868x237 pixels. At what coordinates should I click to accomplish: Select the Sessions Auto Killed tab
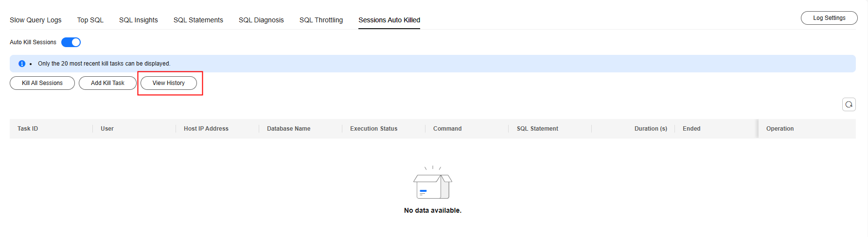[389, 20]
